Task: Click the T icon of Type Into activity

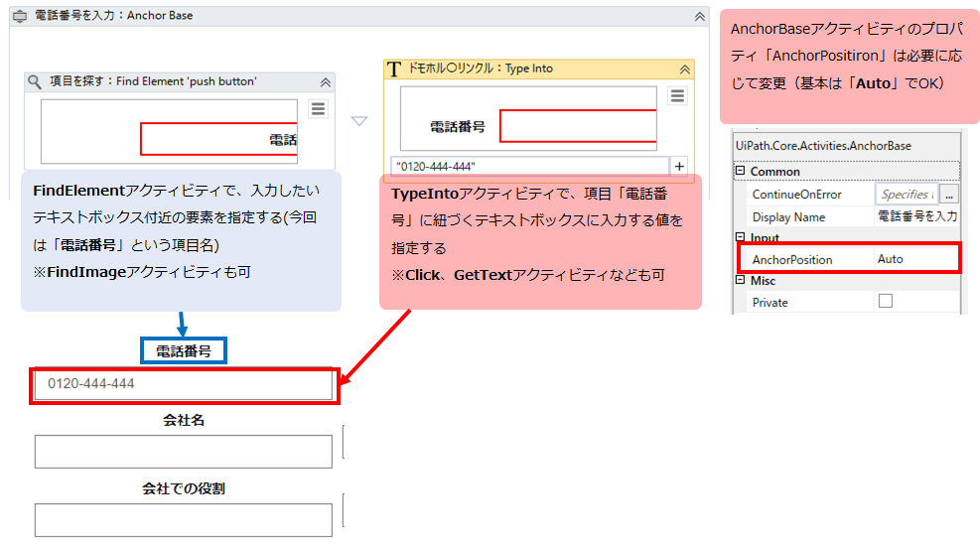Action: 394,68
